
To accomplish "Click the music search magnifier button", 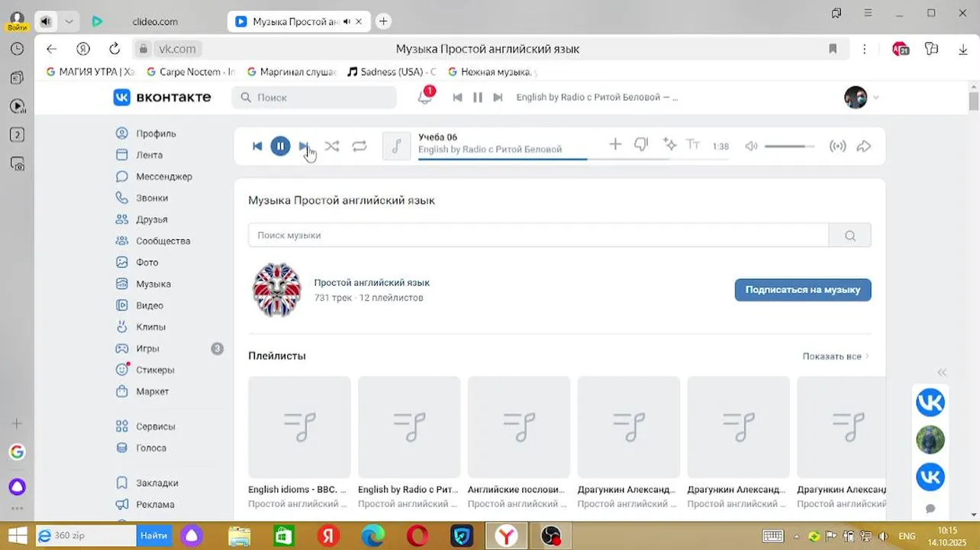I will click(850, 235).
